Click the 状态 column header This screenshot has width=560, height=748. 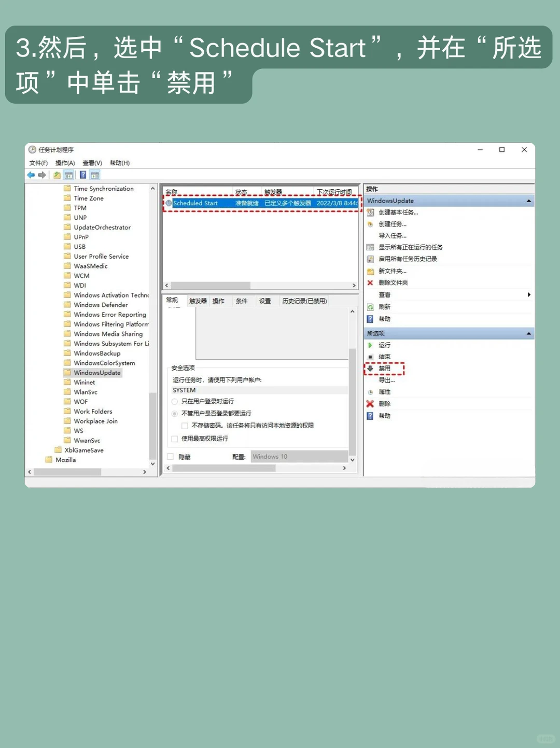click(246, 192)
